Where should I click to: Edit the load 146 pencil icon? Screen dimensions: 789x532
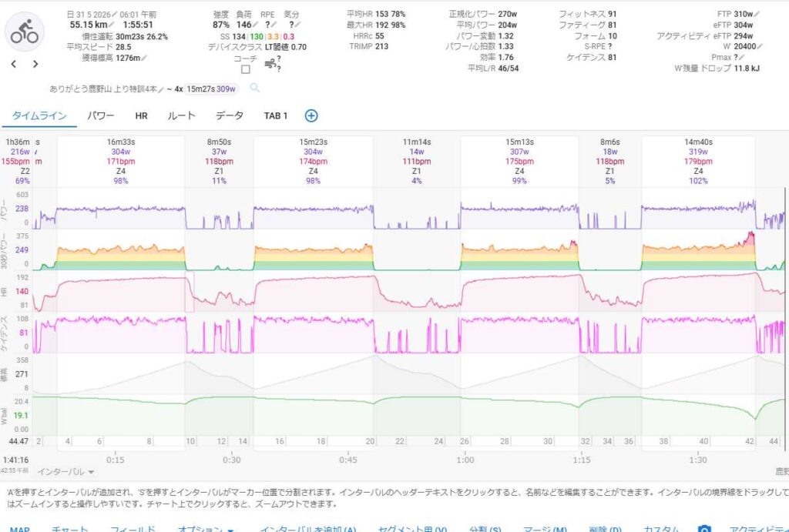[x=256, y=25]
